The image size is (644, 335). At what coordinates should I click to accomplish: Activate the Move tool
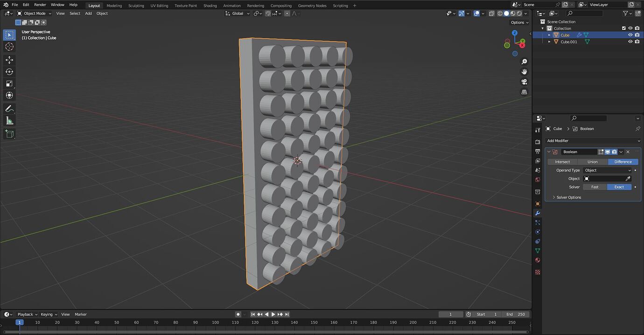9,60
